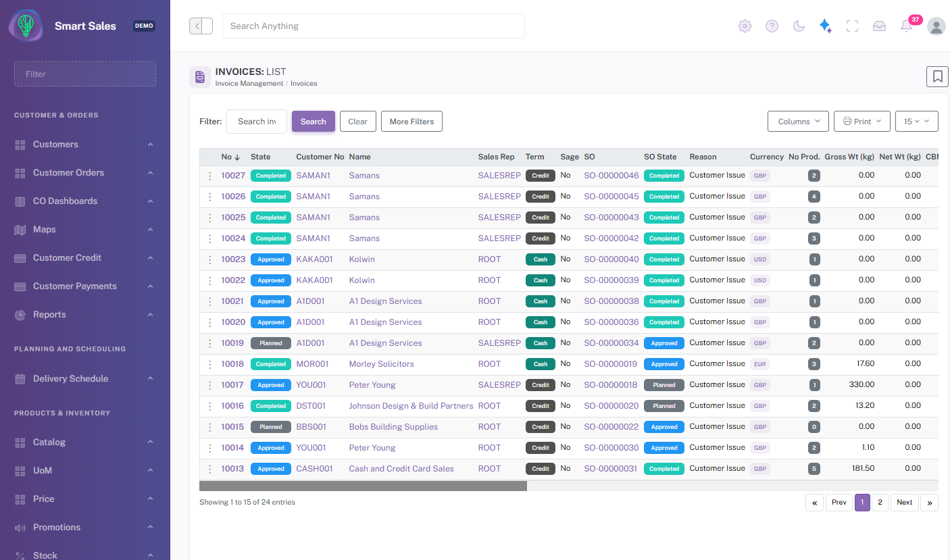Open the inbox tray icon
This screenshot has width=950, height=560.
point(879,26)
